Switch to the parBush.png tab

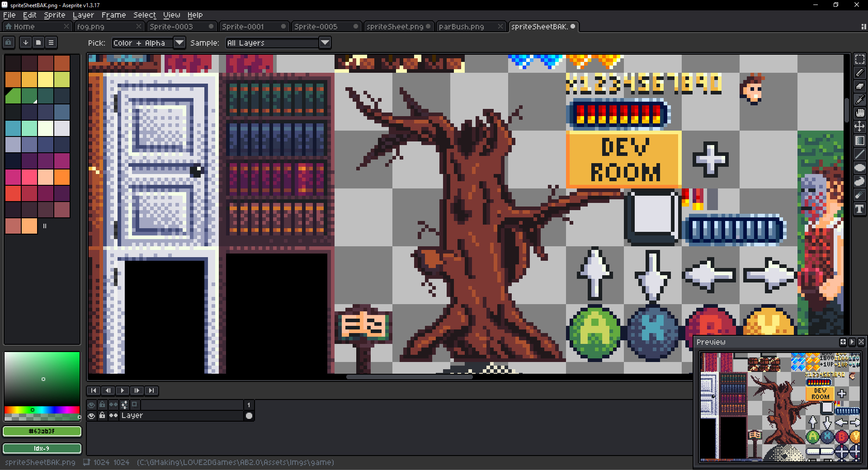pos(461,27)
